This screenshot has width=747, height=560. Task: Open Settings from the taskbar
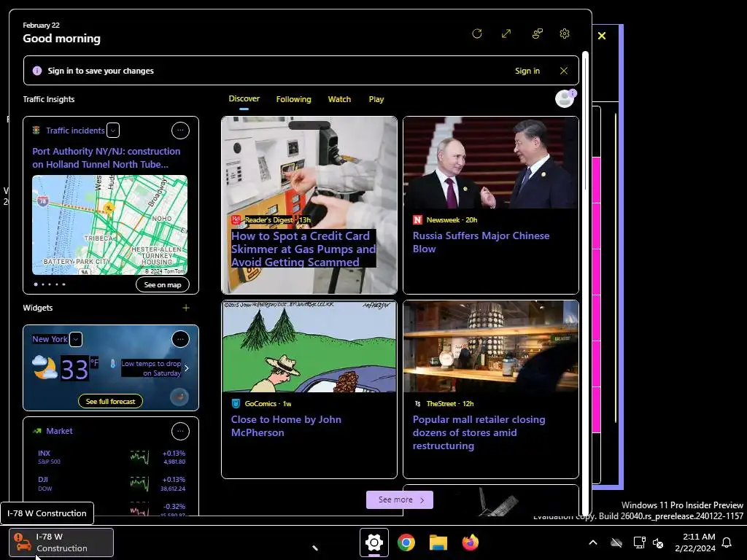(x=374, y=542)
